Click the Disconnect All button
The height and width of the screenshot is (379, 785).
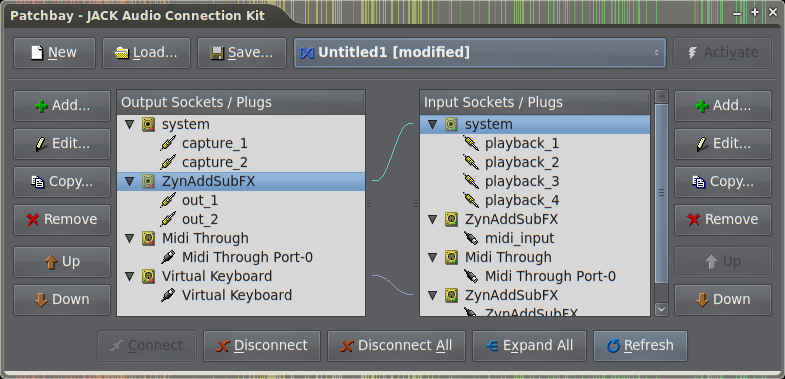(x=397, y=346)
